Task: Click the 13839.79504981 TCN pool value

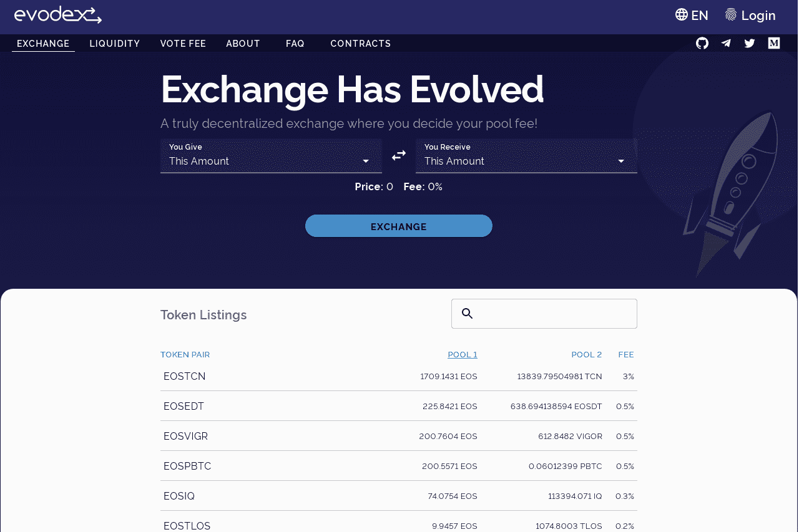Action: coord(560,377)
